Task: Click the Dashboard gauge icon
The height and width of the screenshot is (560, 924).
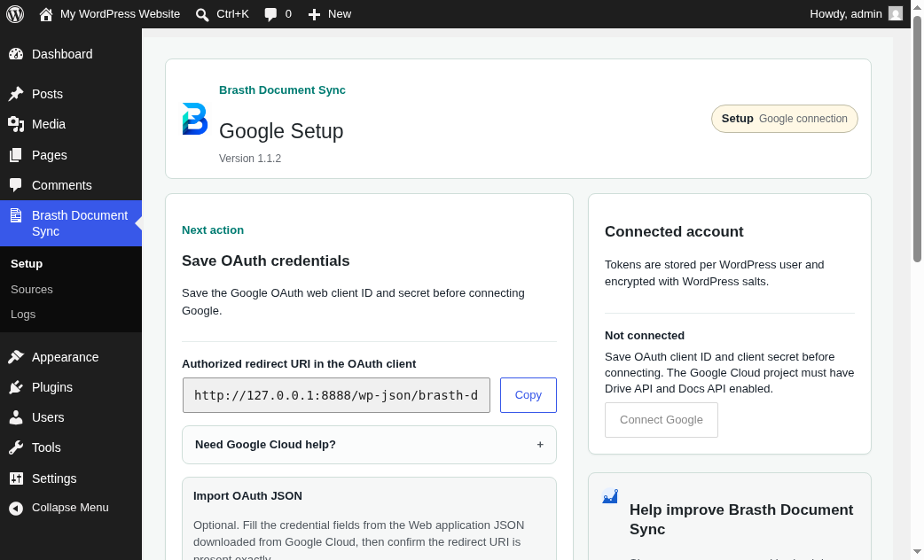Action: pos(16,54)
